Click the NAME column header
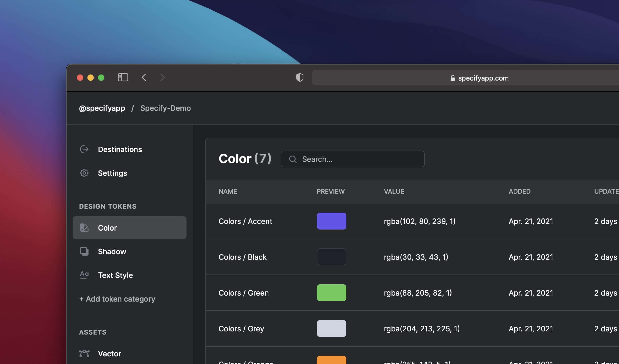The image size is (619, 364). [x=228, y=191]
